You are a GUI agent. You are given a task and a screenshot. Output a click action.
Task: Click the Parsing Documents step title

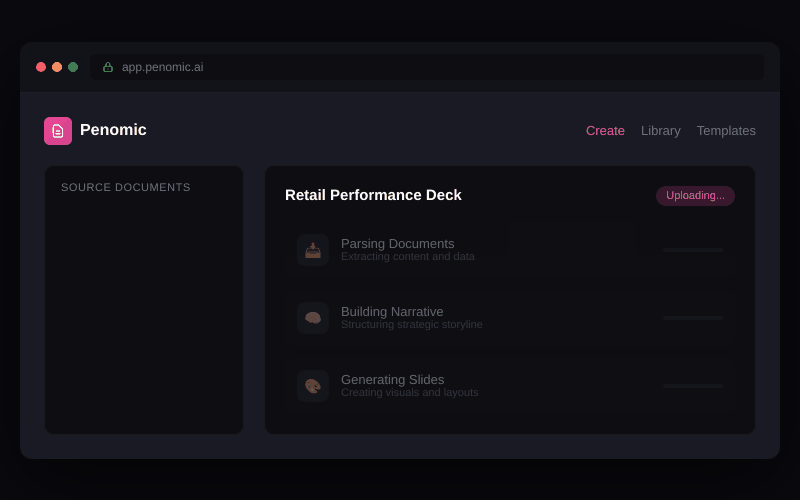point(397,243)
